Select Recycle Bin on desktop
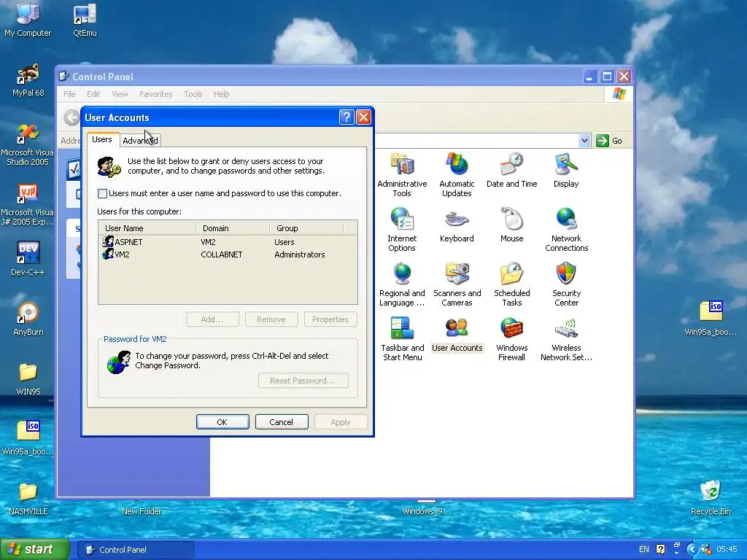 pos(711,497)
